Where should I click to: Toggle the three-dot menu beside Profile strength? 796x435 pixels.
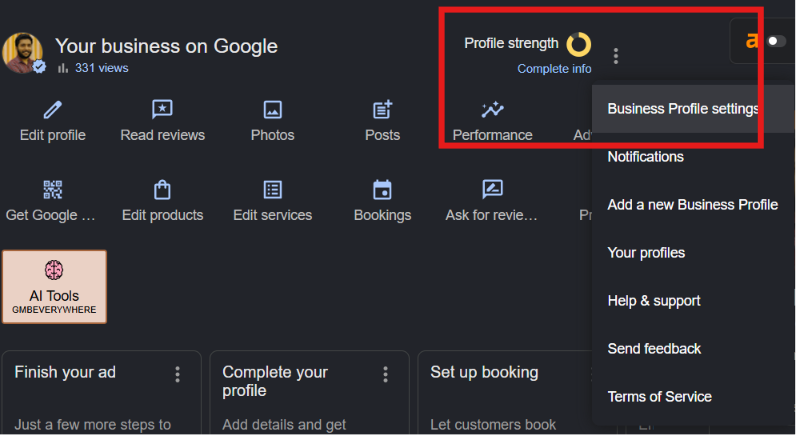tap(616, 56)
